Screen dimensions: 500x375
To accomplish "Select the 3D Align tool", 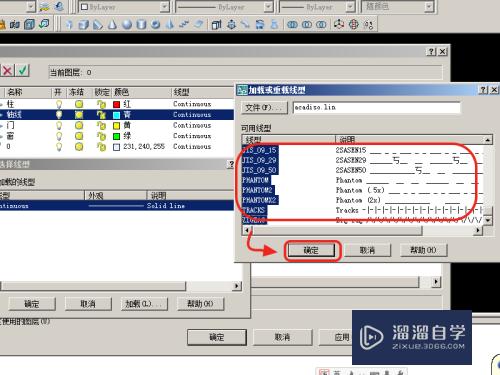I will tap(368, 24).
